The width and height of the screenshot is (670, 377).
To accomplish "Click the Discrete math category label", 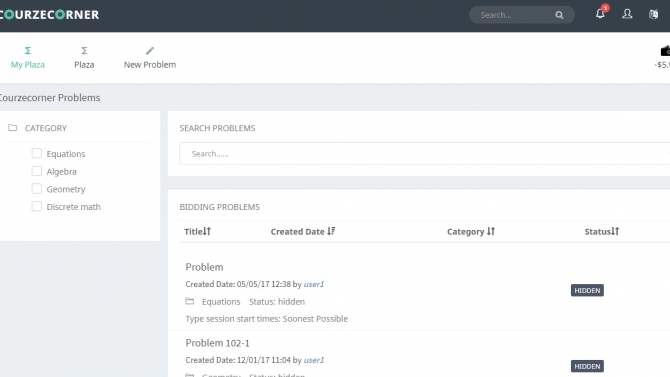I will click(73, 206).
